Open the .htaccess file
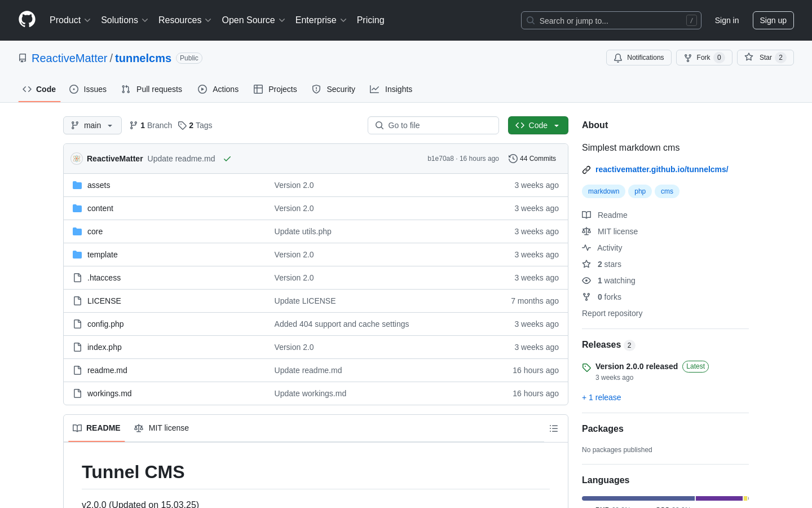812x508 pixels. [x=104, y=278]
